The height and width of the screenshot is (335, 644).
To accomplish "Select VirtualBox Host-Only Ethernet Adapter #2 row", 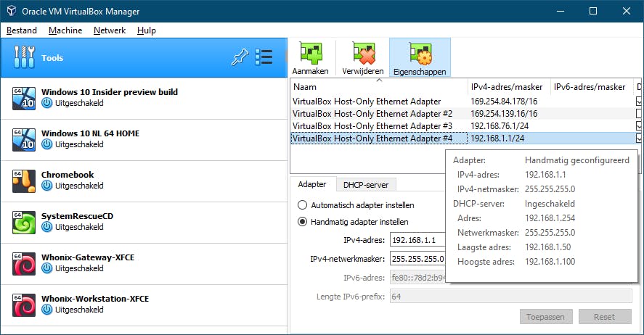I will (465, 114).
